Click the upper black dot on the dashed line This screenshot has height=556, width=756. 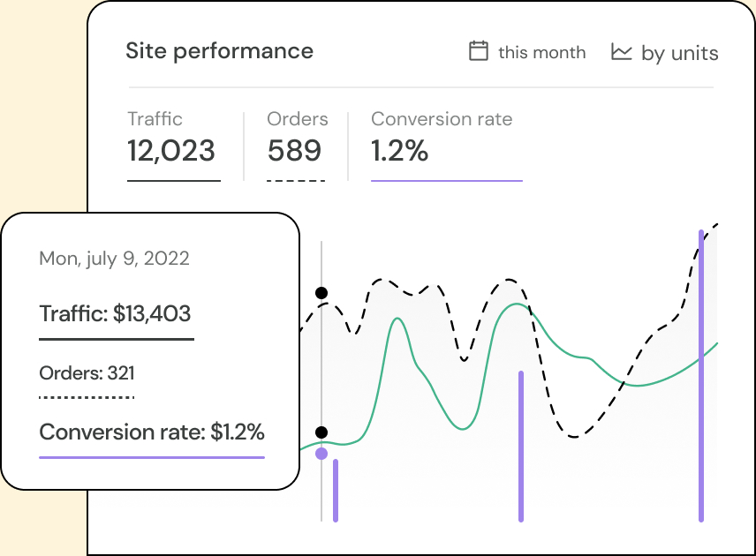click(321, 293)
